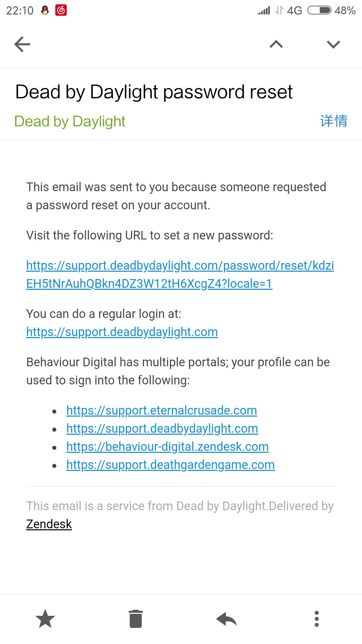Tap the sender name Dead by Daylight
362x644 pixels.
click(x=70, y=121)
